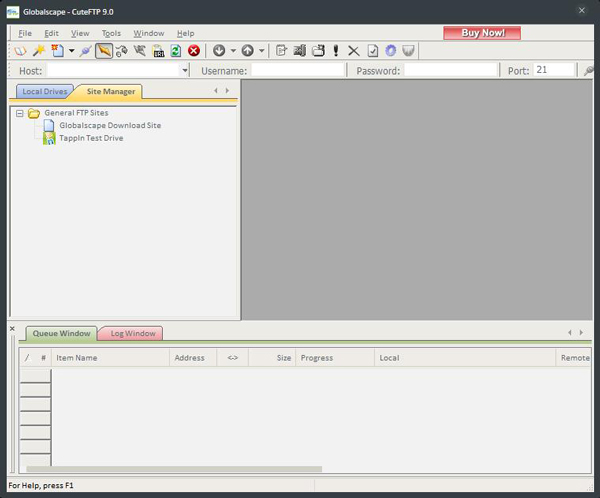Click the TappIn Test Drive icon
This screenshot has width=600, height=498.
click(x=49, y=138)
